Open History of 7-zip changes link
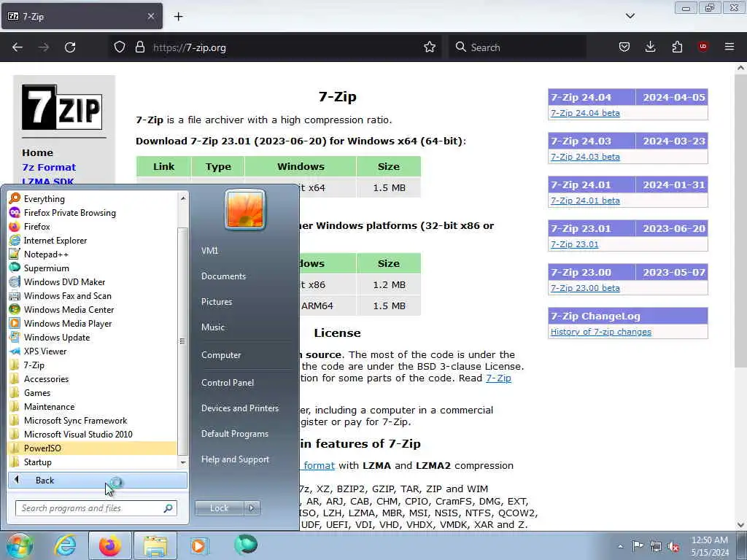This screenshot has height=560, width=747. pyautogui.click(x=601, y=332)
